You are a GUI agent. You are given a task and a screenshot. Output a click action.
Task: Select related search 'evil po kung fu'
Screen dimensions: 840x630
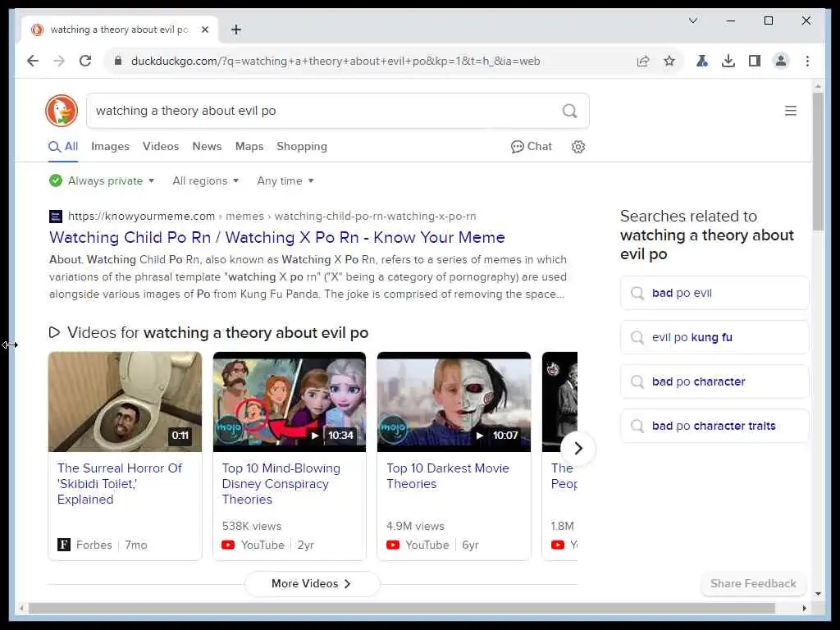(714, 337)
